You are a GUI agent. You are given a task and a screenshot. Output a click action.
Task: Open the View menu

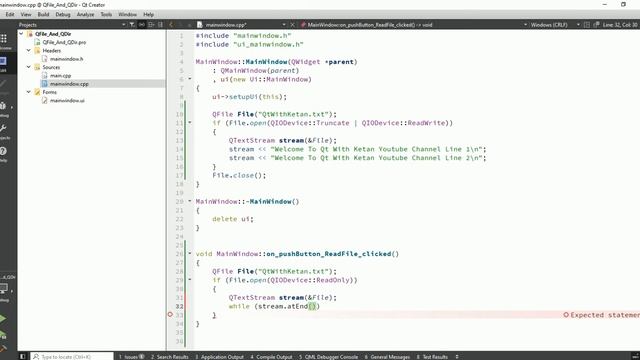point(26,14)
